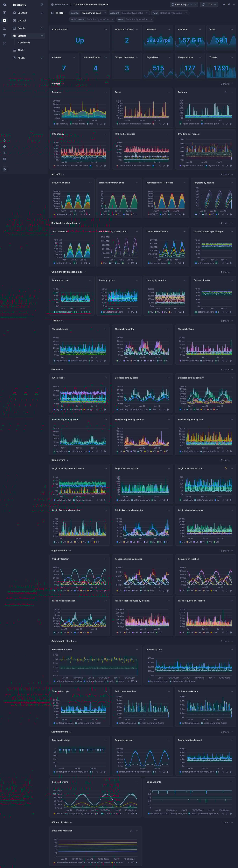
Task: Toggle html series in Bandwidth by content type
Action: pos(104,263)
